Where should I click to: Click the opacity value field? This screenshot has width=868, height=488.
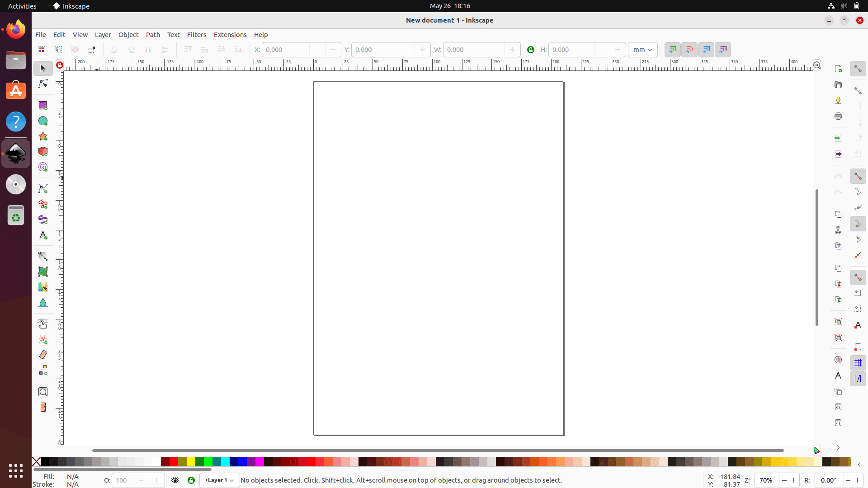click(122, 480)
